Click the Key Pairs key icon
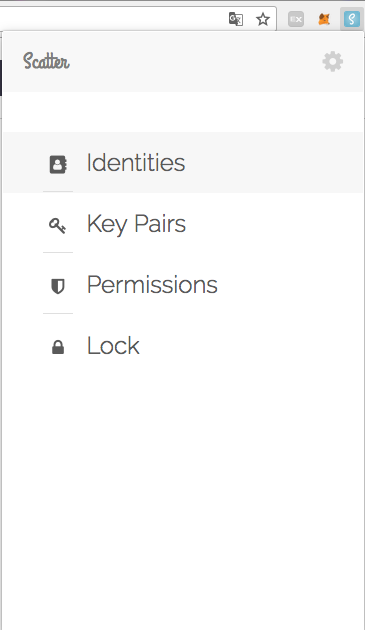Viewport: 365px width, 630px height. (x=57, y=225)
